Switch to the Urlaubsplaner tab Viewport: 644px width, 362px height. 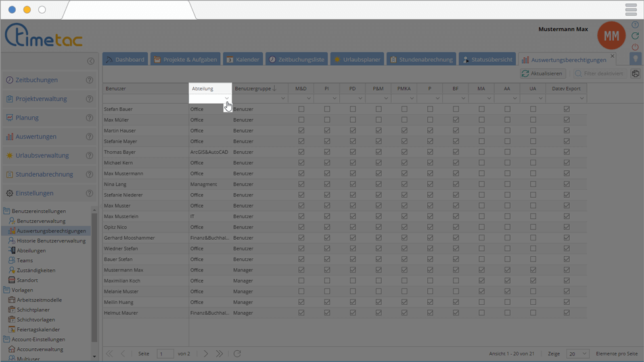[357, 59]
